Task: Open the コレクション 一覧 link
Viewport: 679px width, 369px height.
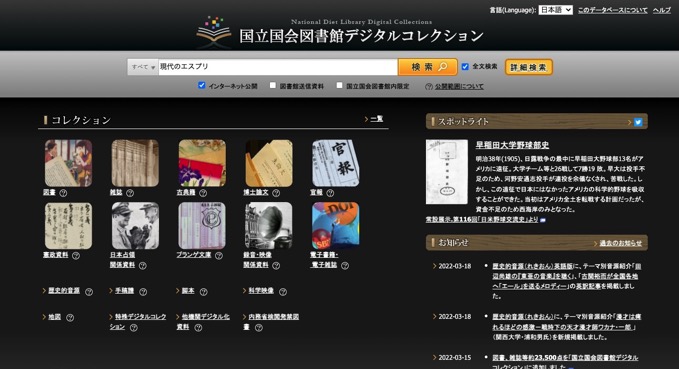Action: coord(377,119)
